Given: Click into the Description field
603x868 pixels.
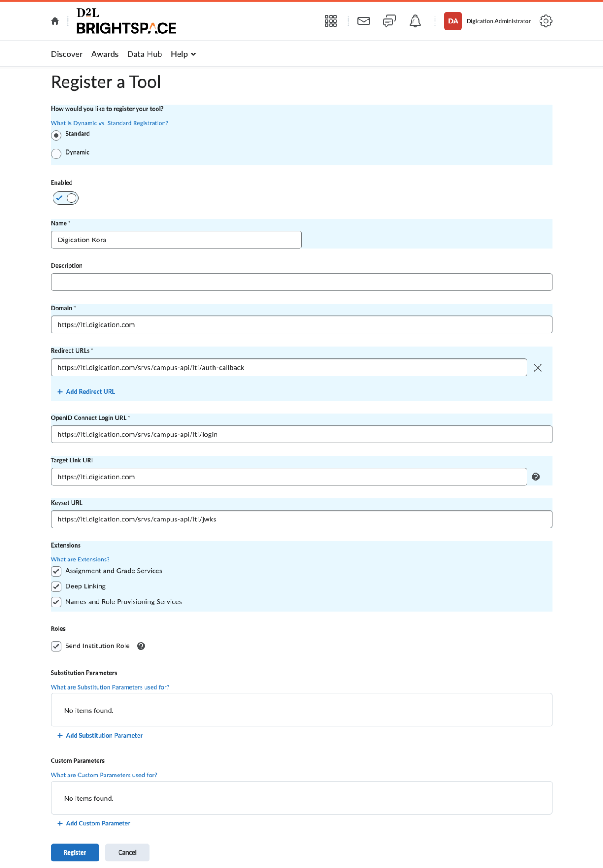Looking at the screenshot, I should (x=301, y=282).
